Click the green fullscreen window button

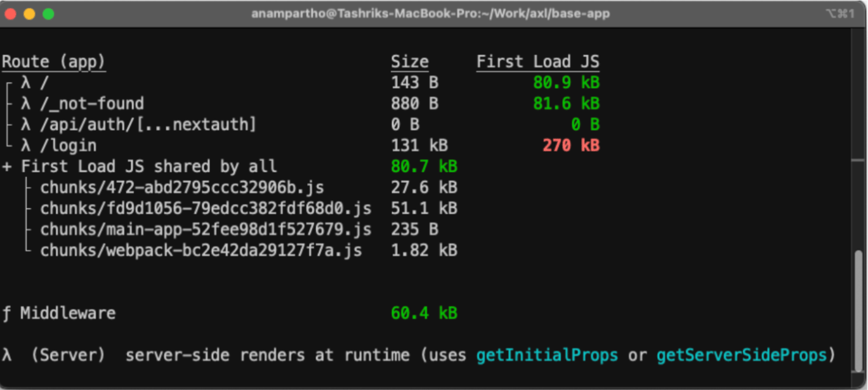point(48,14)
